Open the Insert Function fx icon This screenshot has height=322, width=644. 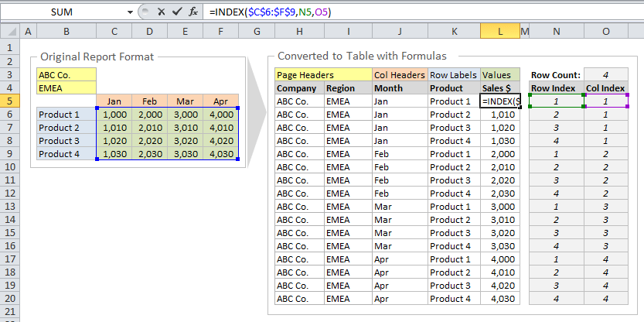194,12
